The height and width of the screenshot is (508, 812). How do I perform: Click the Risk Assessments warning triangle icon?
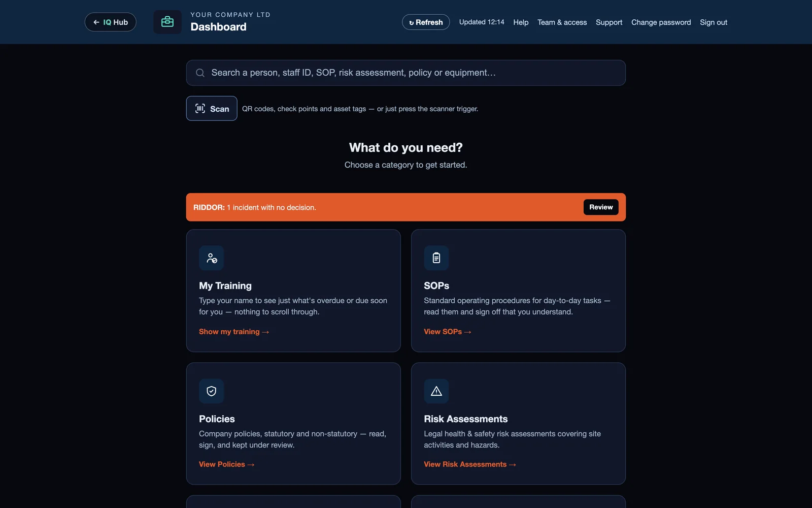436,391
